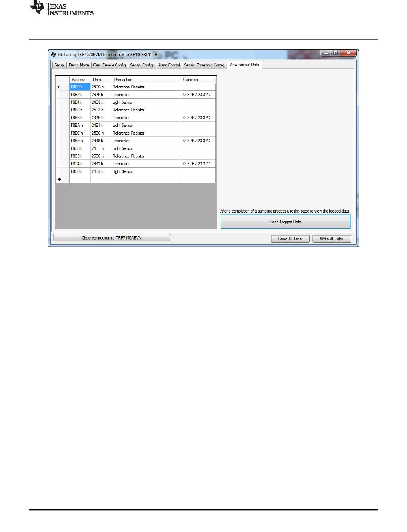The image size is (407, 532).
Task: Click the TI icon in the GUI title bar
Action: pos(53,55)
